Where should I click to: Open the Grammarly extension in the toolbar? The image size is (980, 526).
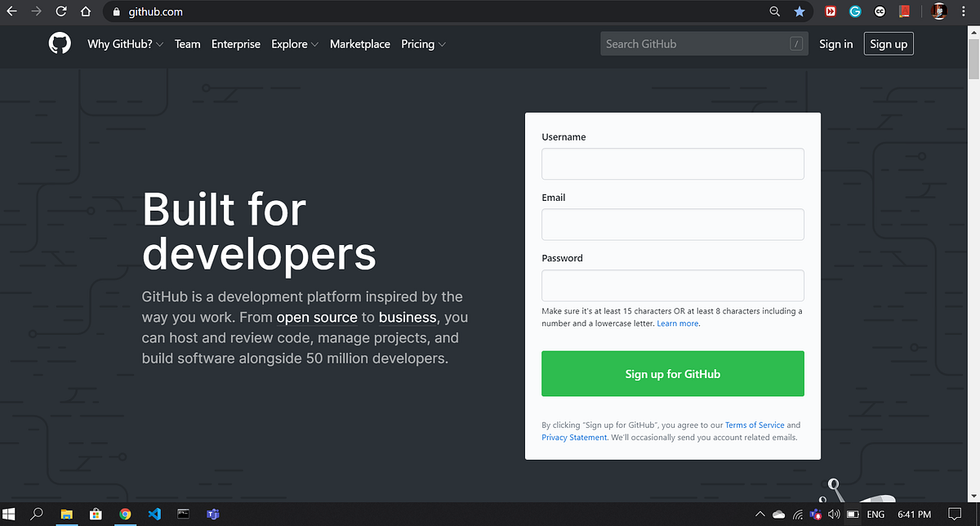pos(854,11)
